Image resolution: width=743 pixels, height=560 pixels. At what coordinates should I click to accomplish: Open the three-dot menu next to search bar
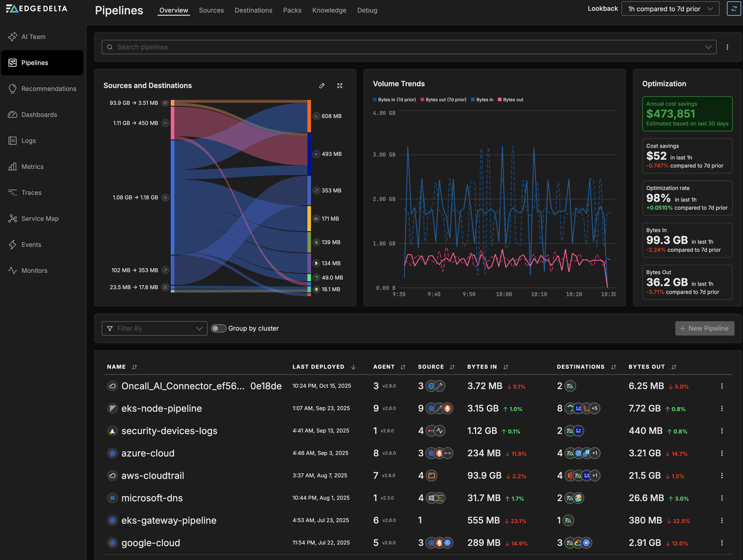(x=727, y=47)
